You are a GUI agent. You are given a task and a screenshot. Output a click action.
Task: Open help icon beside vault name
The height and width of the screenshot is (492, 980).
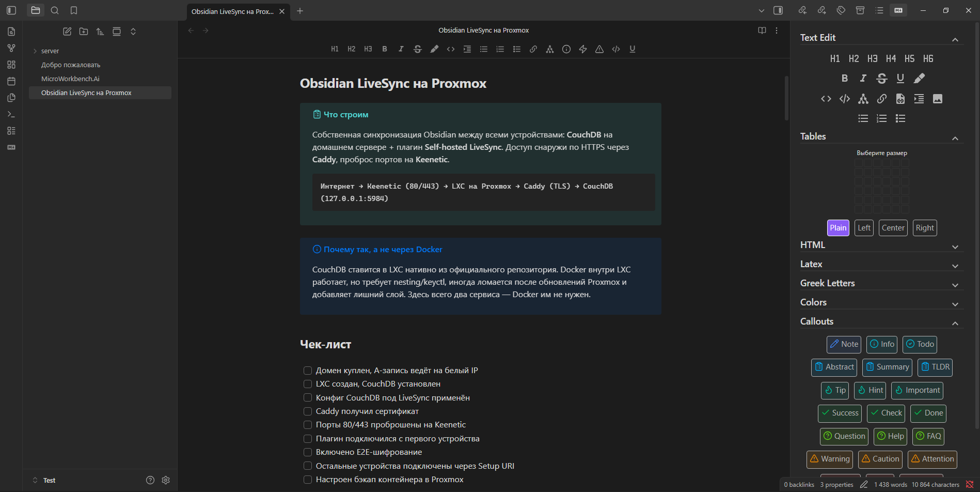click(150, 480)
